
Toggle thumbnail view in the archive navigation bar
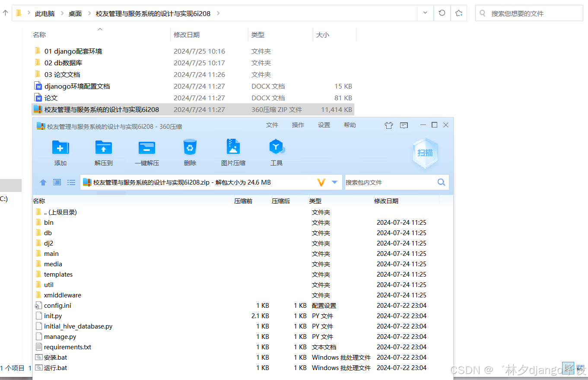coord(57,182)
